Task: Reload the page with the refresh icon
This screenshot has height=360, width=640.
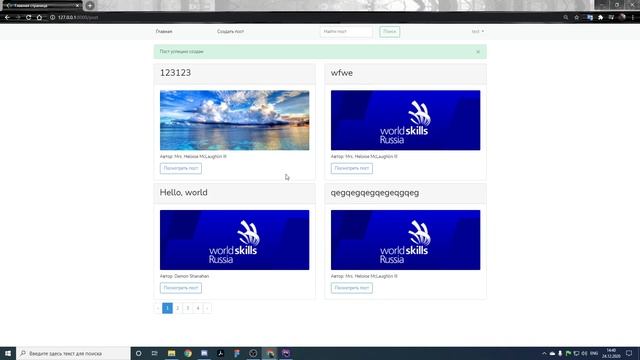Action: tap(29, 18)
